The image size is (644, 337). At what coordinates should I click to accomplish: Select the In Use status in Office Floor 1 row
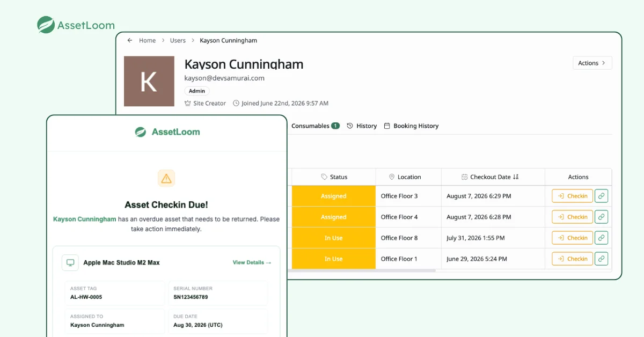point(334,259)
